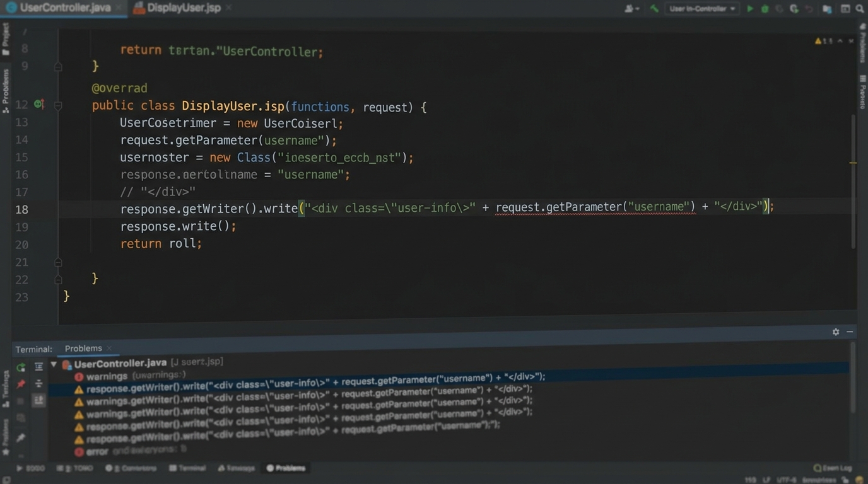Click 'response.write();' on line 19
Screen dimensions: 868x484
(178, 226)
